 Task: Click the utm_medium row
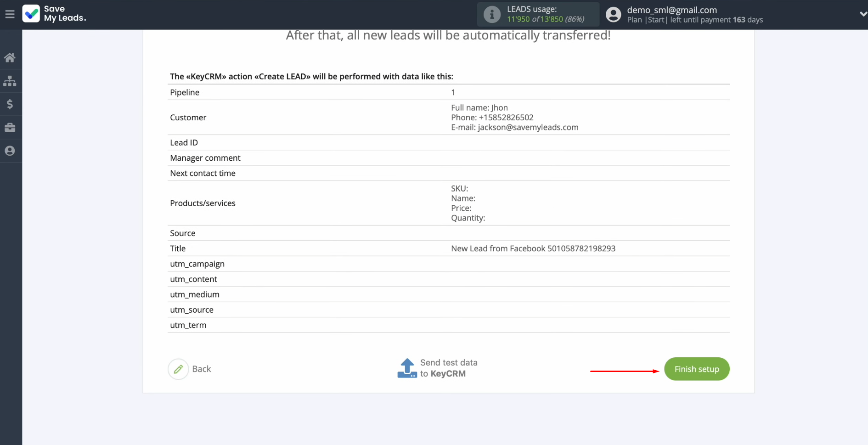[x=448, y=294]
